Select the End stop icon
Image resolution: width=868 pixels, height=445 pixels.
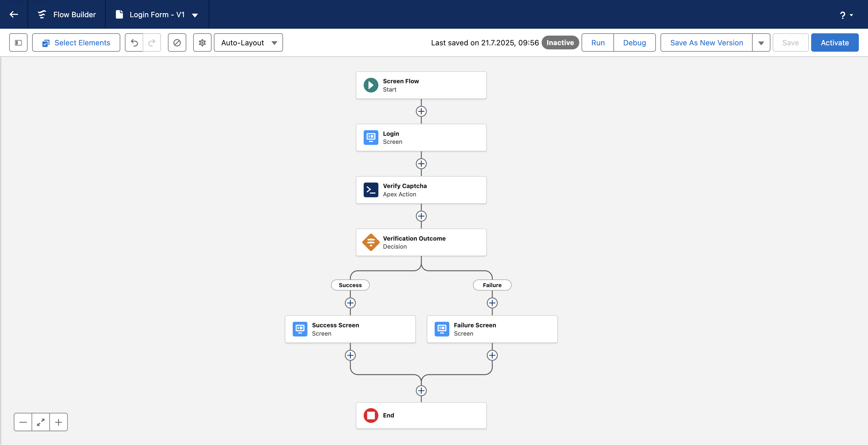tap(371, 415)
